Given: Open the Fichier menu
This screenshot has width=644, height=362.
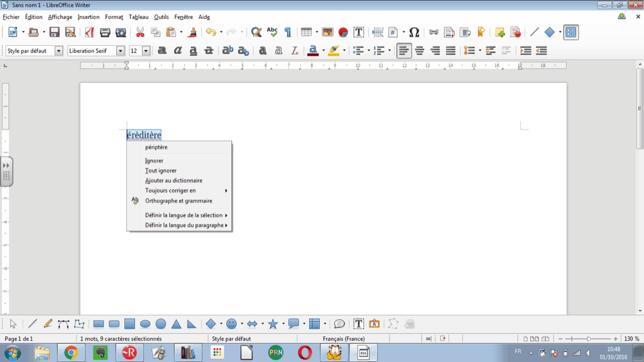Looking at the screenshot, I should 11,17.
